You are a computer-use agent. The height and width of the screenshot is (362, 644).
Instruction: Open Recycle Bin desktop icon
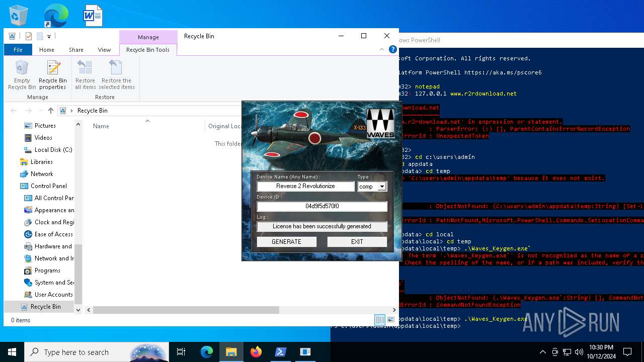(19, 15)
